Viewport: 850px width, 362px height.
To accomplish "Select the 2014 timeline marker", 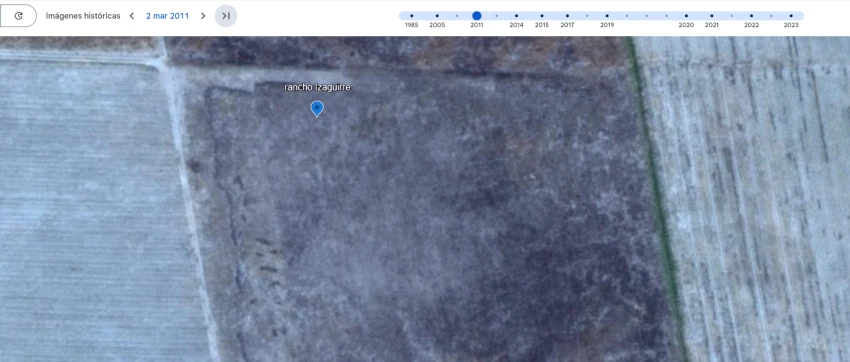I will [x=516, y=16].
